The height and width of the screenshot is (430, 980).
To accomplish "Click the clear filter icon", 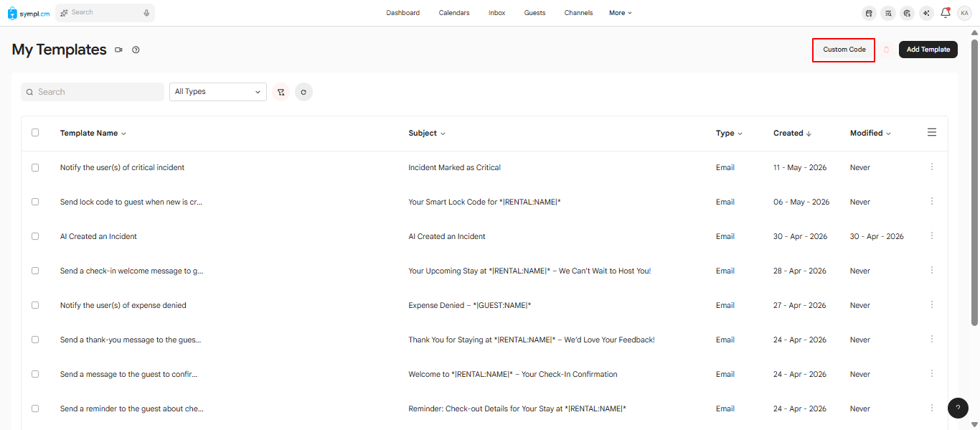I will tap(281, 92).
